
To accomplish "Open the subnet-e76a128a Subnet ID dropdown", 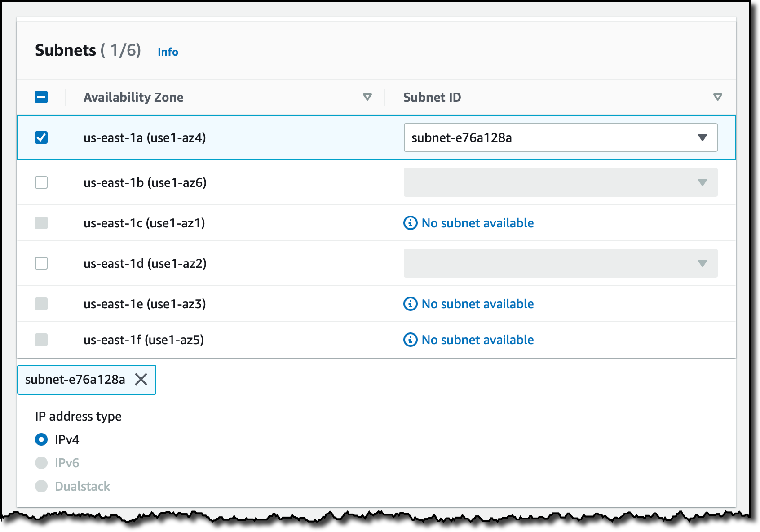I will [561, 137].
